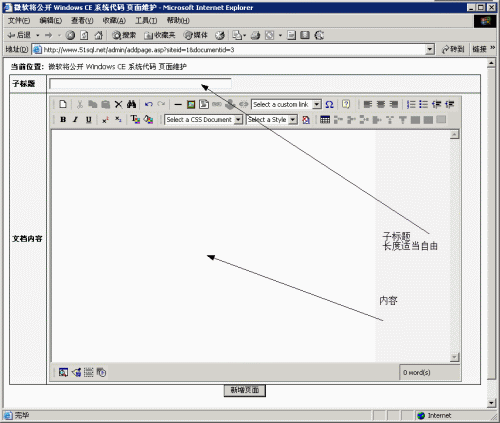Insert an image using picture icon
Viewport: 500px width, 423px height.
point(191,104)
